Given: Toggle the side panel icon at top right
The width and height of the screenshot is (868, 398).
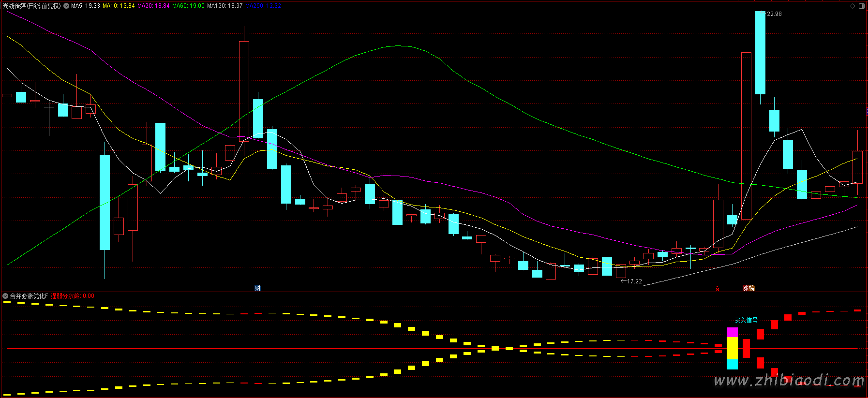Looking at the screenshot, I should 861,6.
